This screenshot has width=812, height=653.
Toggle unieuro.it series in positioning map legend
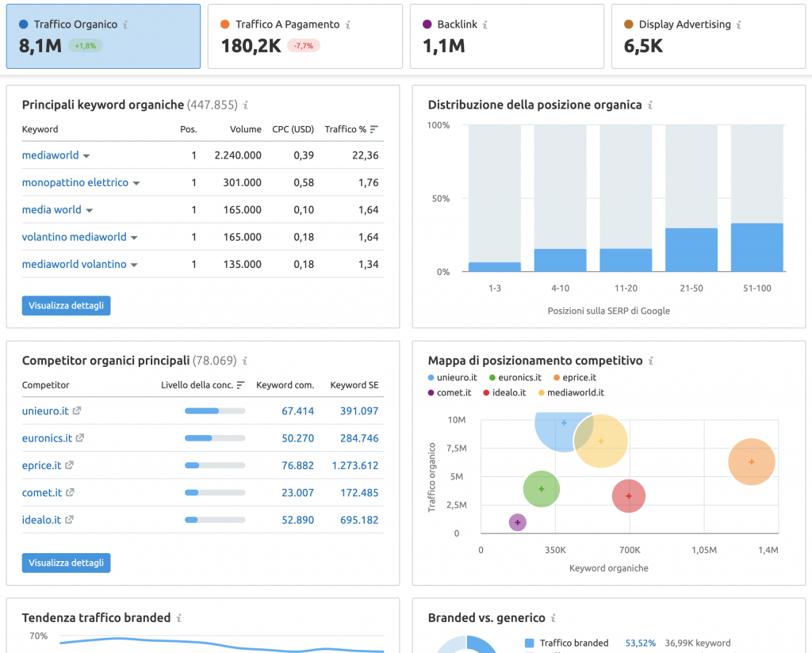tap(453, 378)
